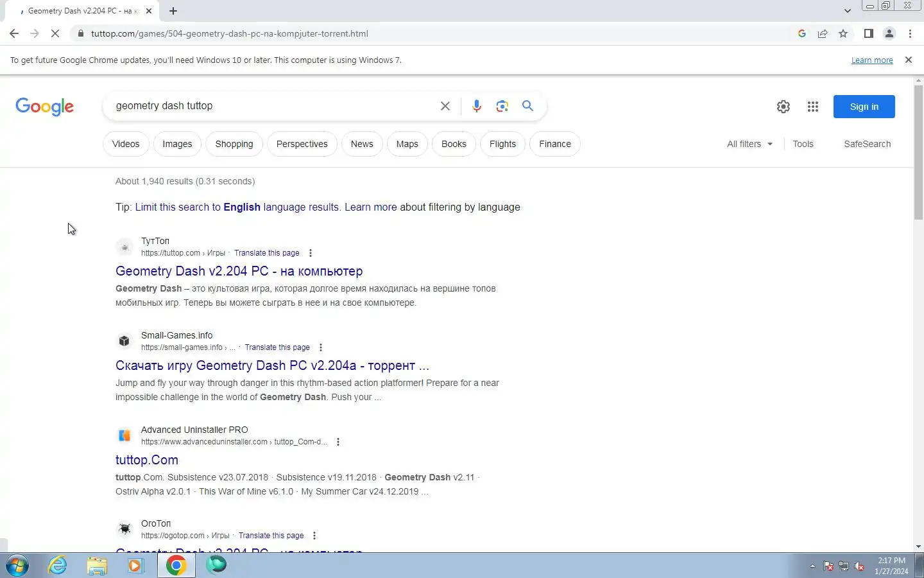This screenshot has height=578, width=924.
Task: Click the page vertical scrollbar thumb
Action: (918, 152)
